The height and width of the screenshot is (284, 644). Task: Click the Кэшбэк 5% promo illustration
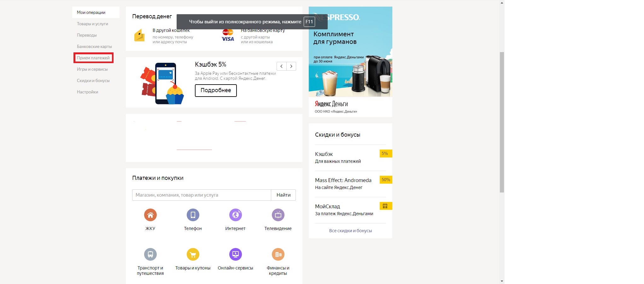[x=162, y=83]
